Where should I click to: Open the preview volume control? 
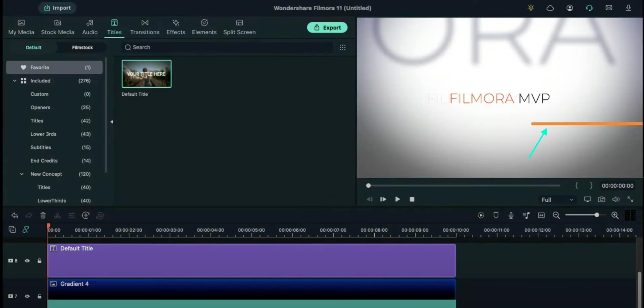(616, 200)
